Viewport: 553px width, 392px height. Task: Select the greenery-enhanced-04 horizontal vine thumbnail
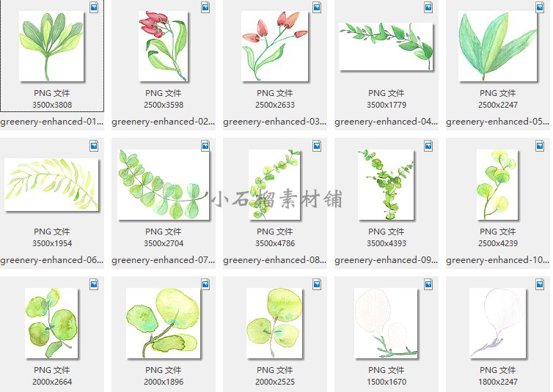[386, 45]
